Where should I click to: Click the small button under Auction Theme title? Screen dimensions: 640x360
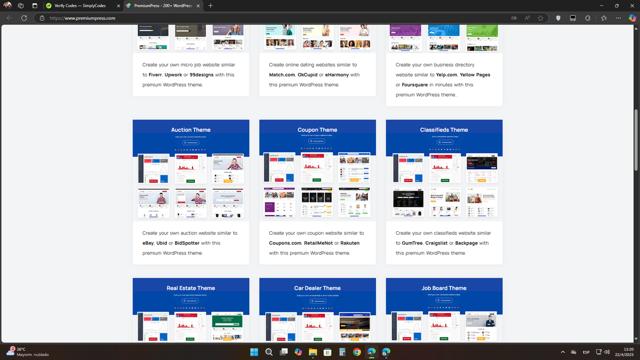click(191, 142)
